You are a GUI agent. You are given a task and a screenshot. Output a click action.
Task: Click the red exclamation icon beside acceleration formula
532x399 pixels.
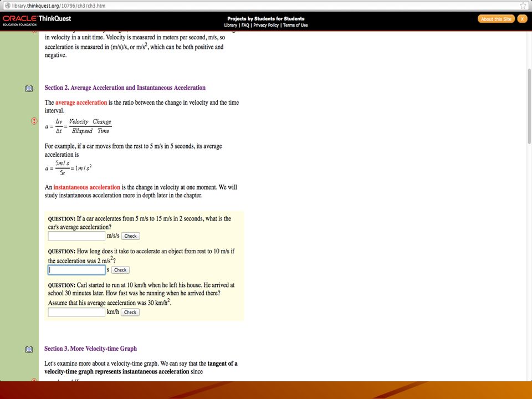[34, 121]
